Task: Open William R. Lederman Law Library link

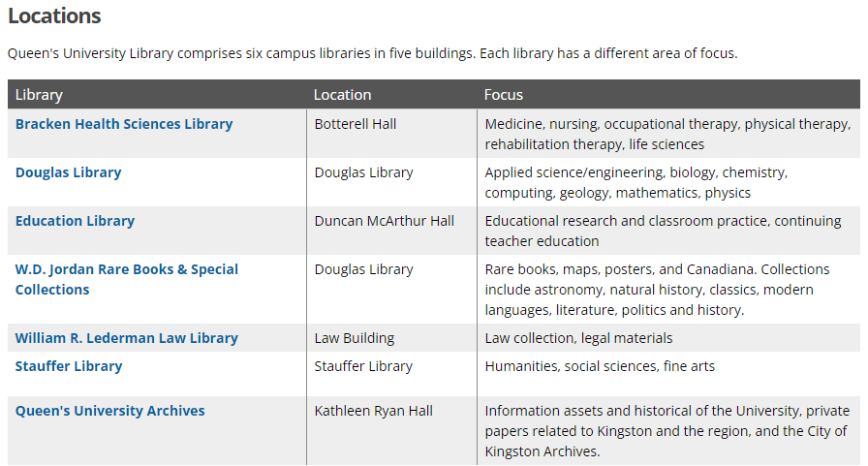Action: click(126, 338)
